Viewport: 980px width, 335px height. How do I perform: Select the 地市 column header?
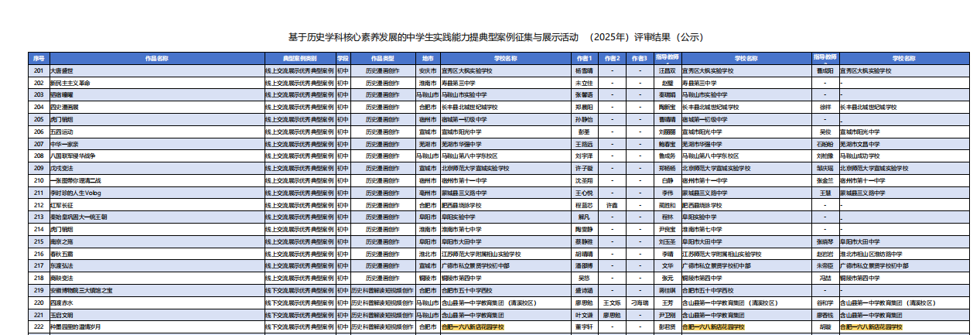click(427, 58)
